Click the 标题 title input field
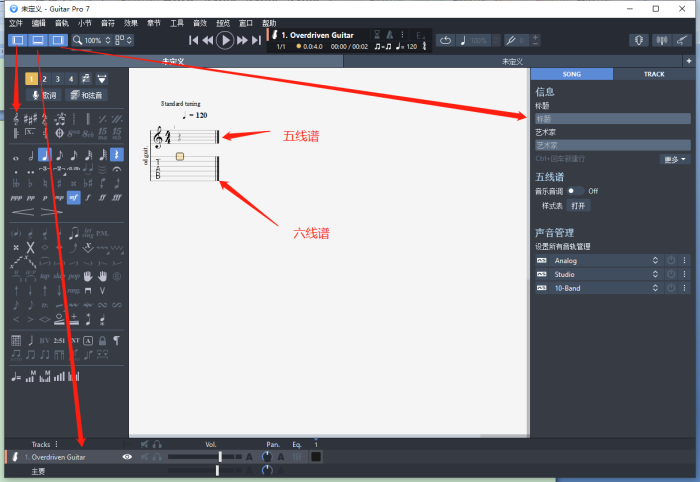The width and height of the screenshot is (700, 482). click(613, 119)
